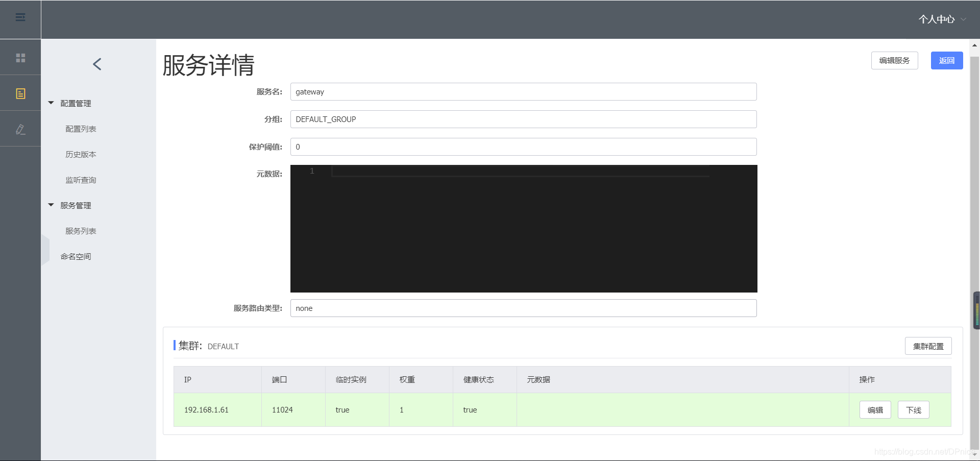Collapse the 服务管理 tree section
This screenshot has width=980, height=461.
tap(51, 205)
